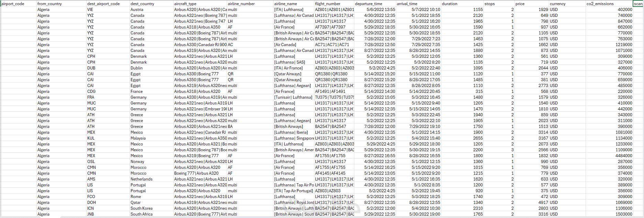Screen dimensions: 644x218
Task: Select the VIE destination airport cell
Action: pos(108,10)
